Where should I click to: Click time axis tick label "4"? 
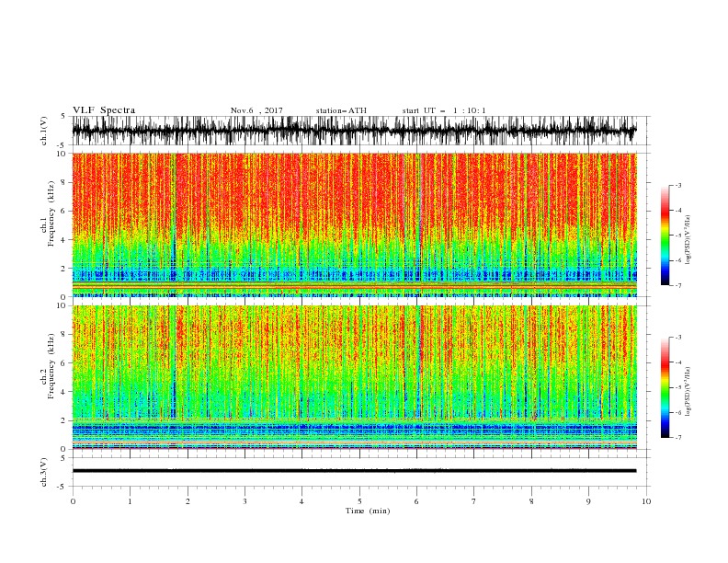pos(301,501)
